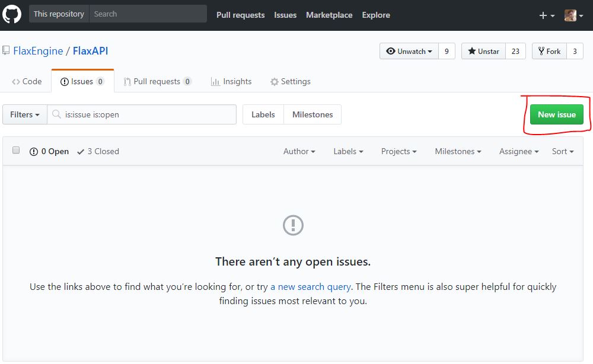This screenshot has height=364, width=593.
Task: Click the Fork button
Action: (x=549, y=51)
